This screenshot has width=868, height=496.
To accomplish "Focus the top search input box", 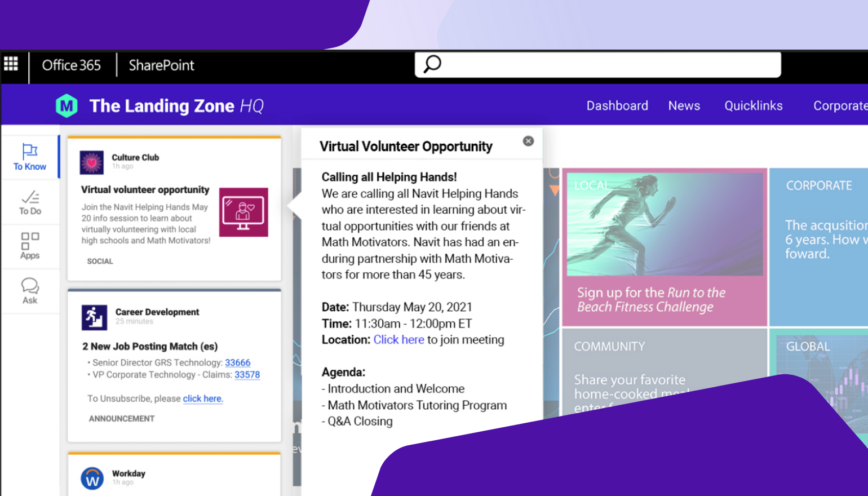I will tap(598, 64).
